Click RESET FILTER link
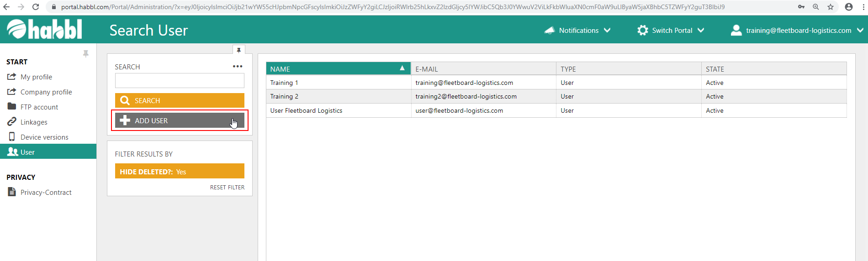 click(x=227, y=188)
